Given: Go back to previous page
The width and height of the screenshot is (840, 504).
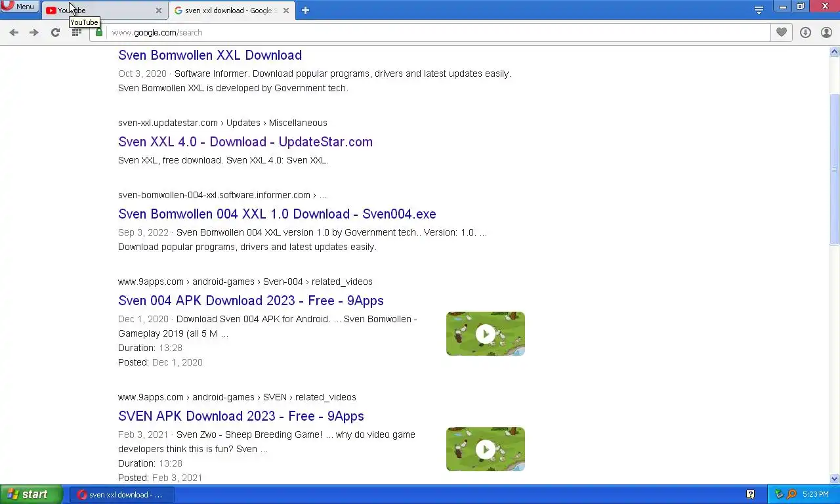Looking at the screenshot, I should click(14, 32).
